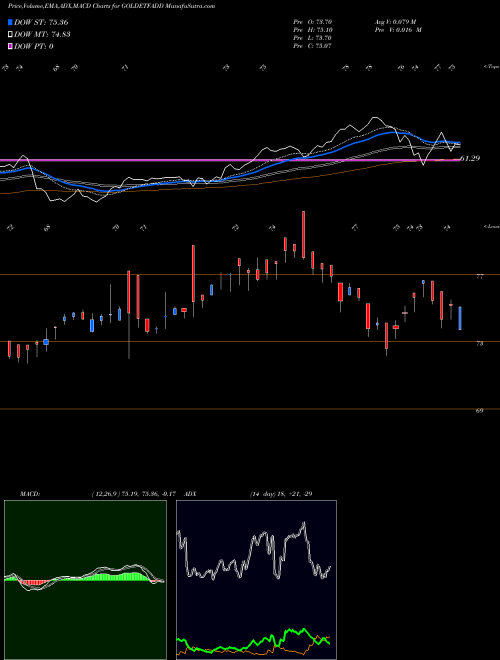
Task: Open the green MACD histogram panel
Action: pyautogui.click(x=85, y=580)
